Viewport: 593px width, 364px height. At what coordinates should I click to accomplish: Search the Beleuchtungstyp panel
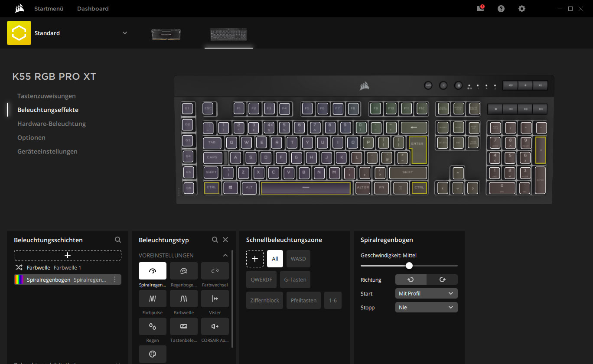pyautogui.click(x=215, y=240)
